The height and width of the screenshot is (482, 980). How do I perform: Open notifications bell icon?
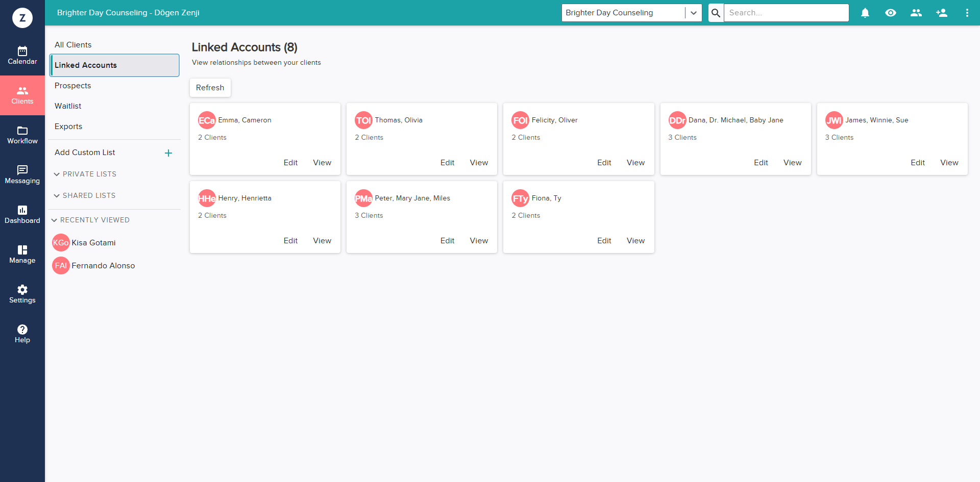[865, 13]
